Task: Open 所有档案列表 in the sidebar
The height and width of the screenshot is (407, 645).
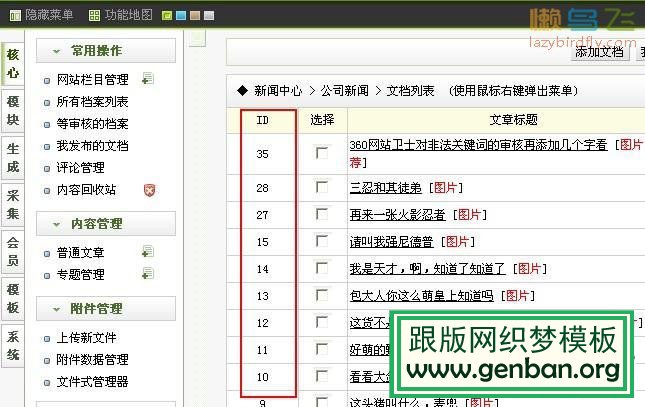Action: (92, 102)
